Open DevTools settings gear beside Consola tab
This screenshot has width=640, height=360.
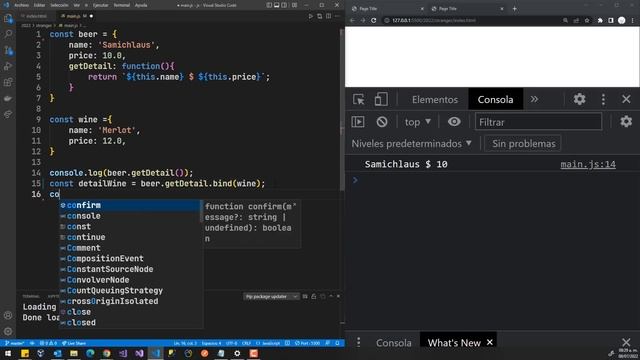579,99
